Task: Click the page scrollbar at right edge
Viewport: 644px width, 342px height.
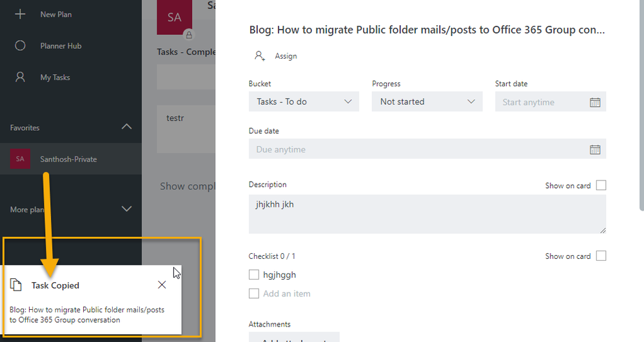Action: click(641, 105)
